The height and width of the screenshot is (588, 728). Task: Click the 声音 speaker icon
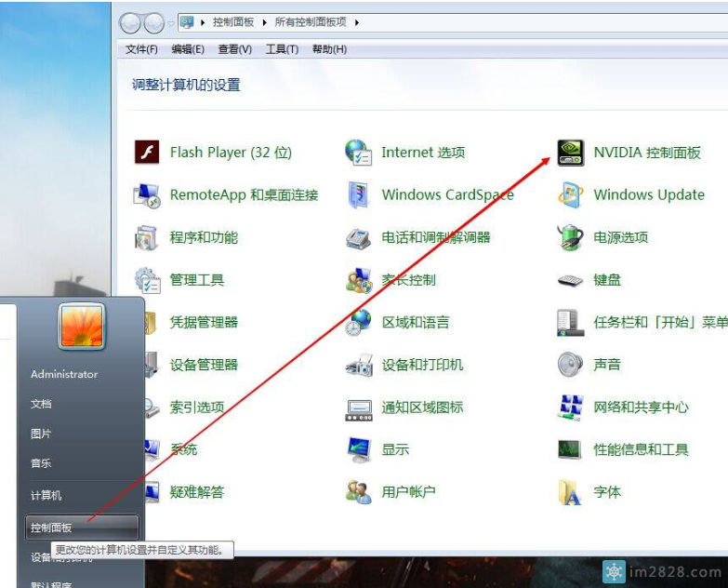tap(570, 365)
